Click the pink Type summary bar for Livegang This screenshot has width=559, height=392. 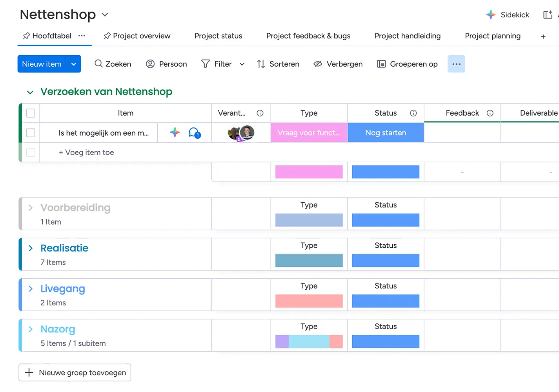tap(309, 301)
